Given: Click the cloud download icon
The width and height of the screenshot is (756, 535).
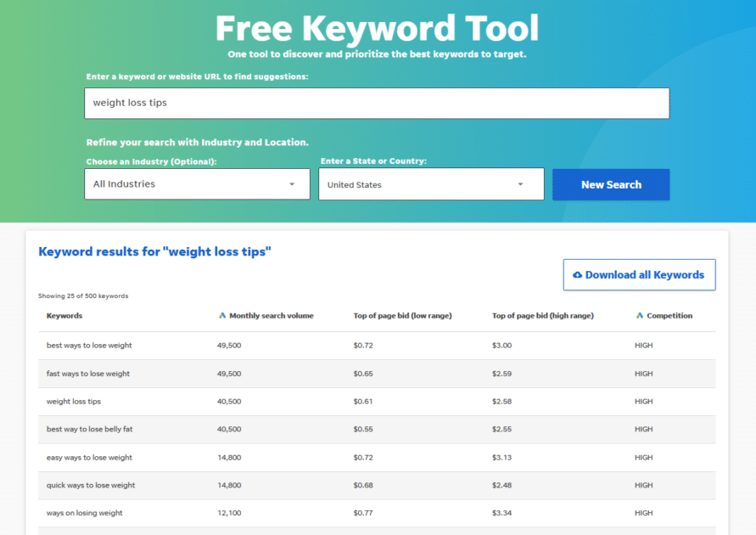Looking at the screenshot, I should click(x=577, y=275).
